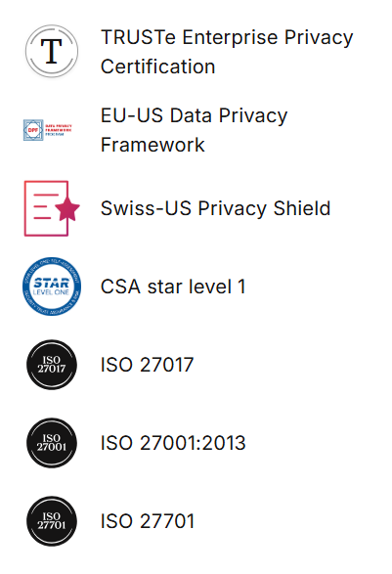Select the Swiss-US Privacy Shield text
This screenshot has width=392, height=574.
[x=216, y=208]
